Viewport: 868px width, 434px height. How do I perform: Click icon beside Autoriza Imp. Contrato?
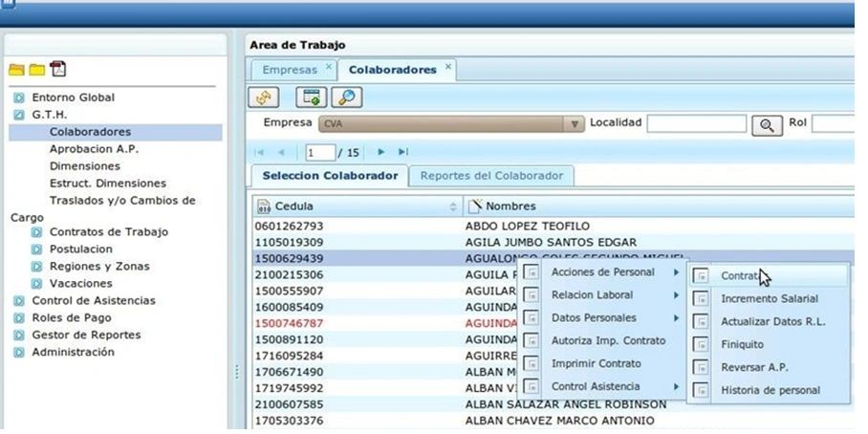pyautogui.click(x=532, y=340)
